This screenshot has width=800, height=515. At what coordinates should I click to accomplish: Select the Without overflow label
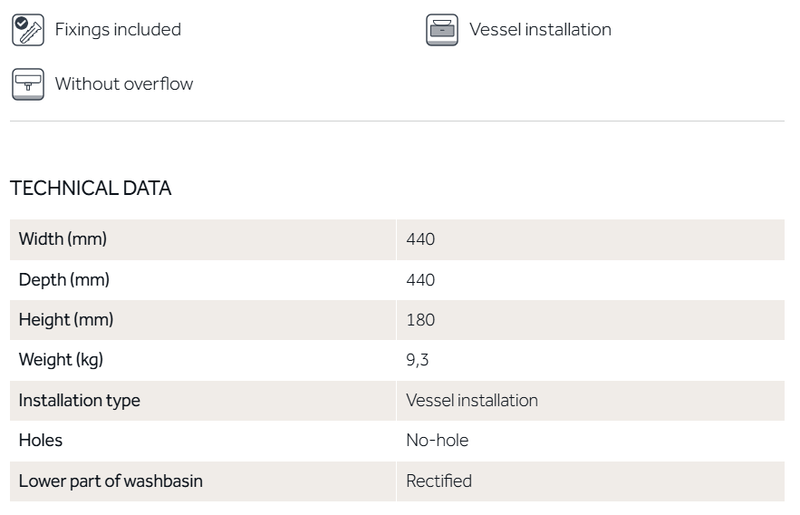click(x=124, y=84)
